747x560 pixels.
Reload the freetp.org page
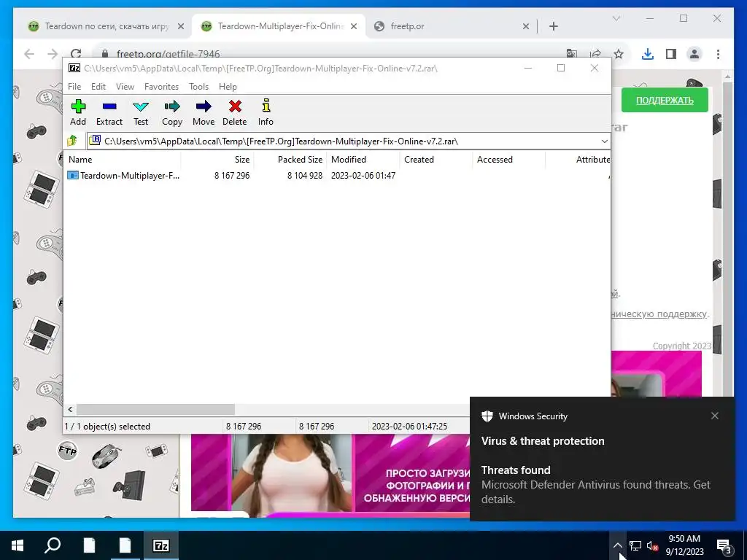coord(76,54)
